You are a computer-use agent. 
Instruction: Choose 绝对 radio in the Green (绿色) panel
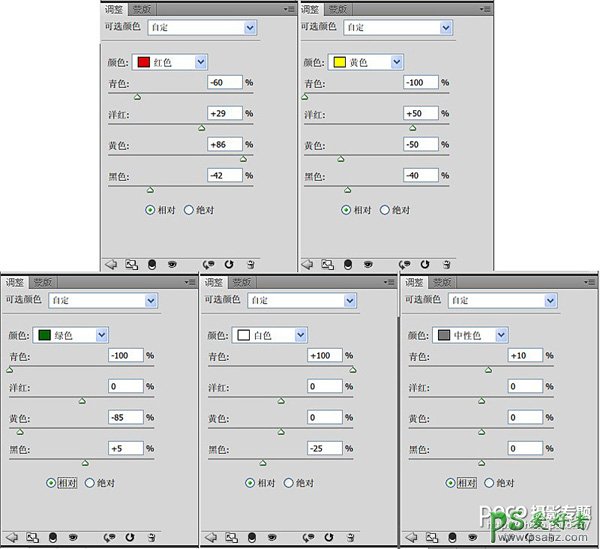pos(90,482)
